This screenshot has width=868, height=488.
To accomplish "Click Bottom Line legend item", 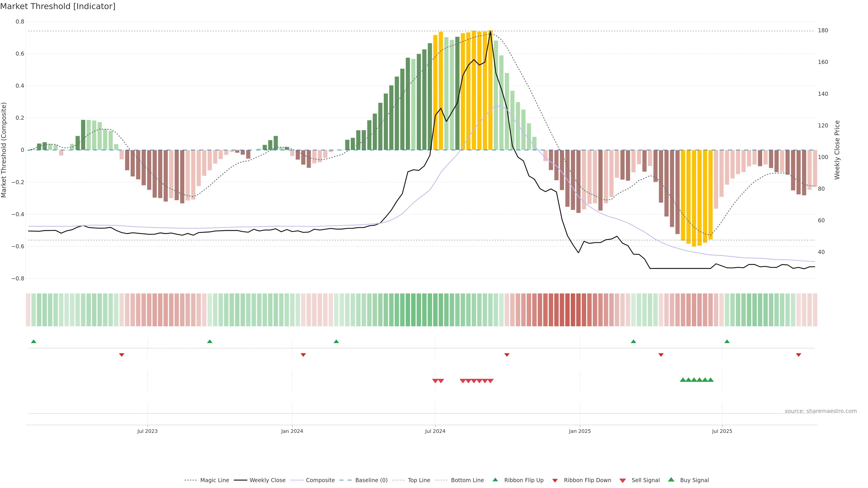I will click(467, 480).
